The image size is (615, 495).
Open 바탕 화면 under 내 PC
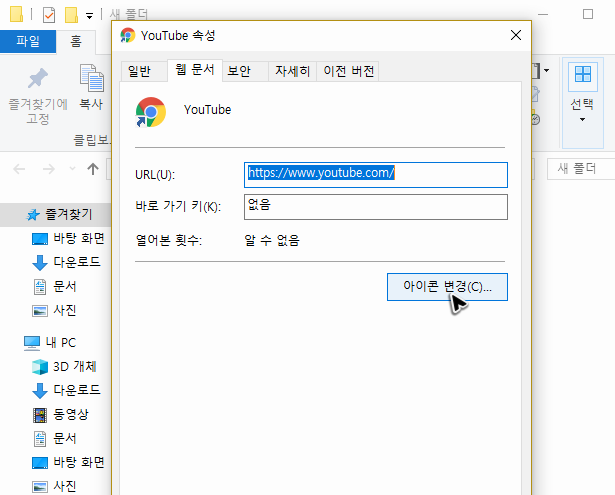click(68, 462)
